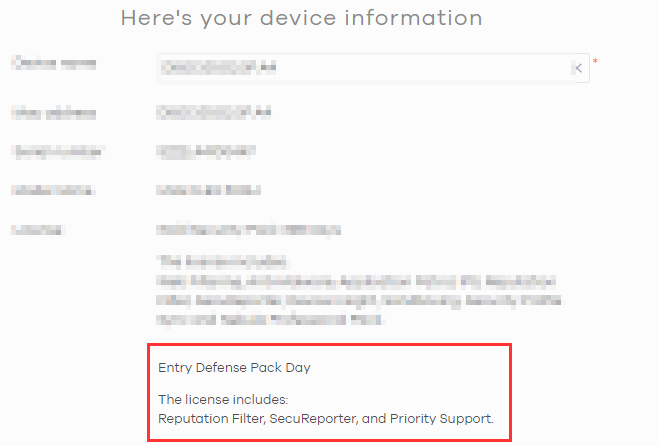Click the blurred Serial number label
The height and width of the screenshot is (446, 659).
pos(58,151)
